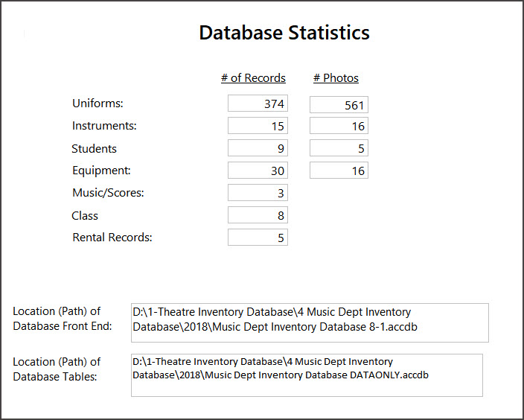
Task: Click the Database Statistics title
Action: pyautogui.click(x=284, y=33)
